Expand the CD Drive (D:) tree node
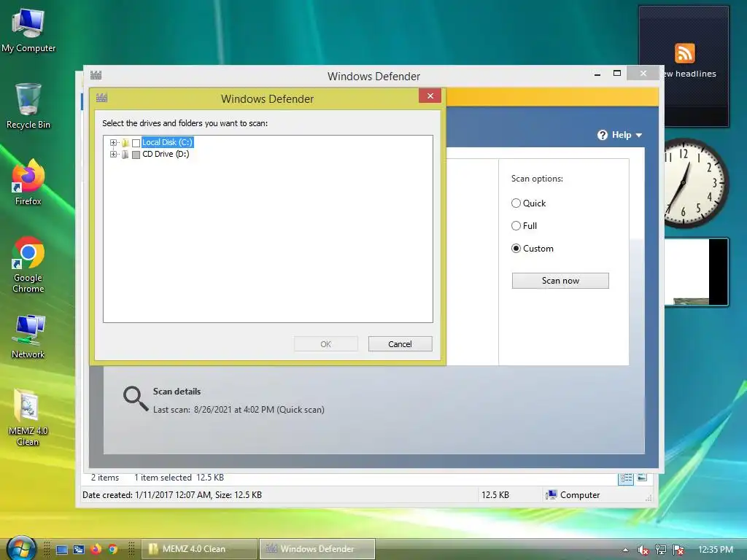This screenshot has width=747, height=560. click(113, 154)
